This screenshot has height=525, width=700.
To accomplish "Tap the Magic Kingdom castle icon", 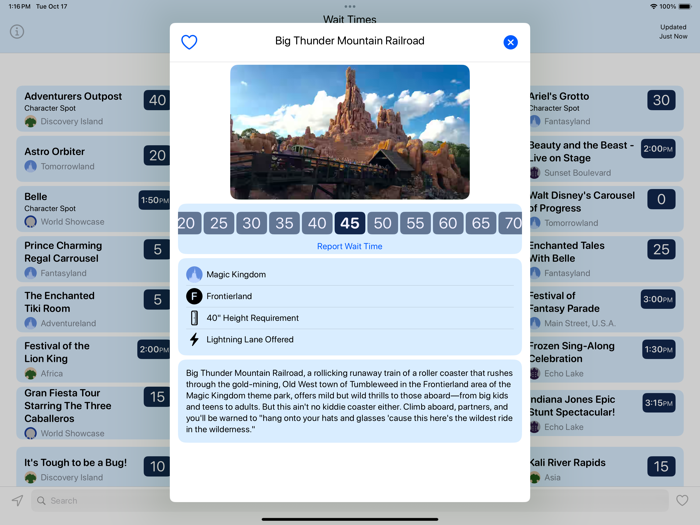I will 194,274.
